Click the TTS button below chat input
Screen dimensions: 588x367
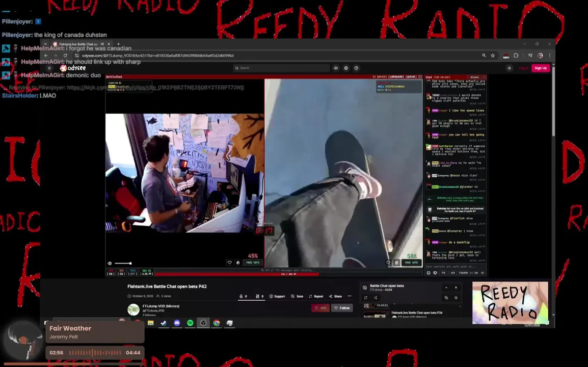443,273
